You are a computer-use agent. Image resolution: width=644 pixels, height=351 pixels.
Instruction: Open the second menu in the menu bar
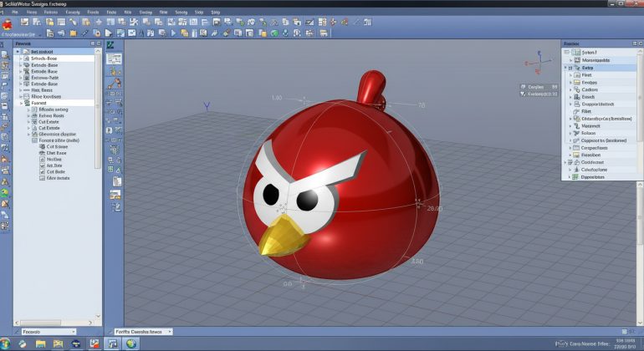coord(32,13)
